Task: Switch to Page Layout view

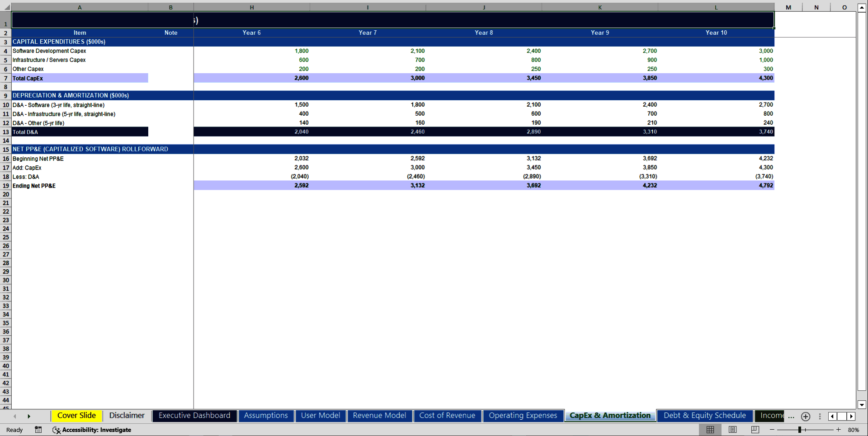Action: click(x=732, y=430)
